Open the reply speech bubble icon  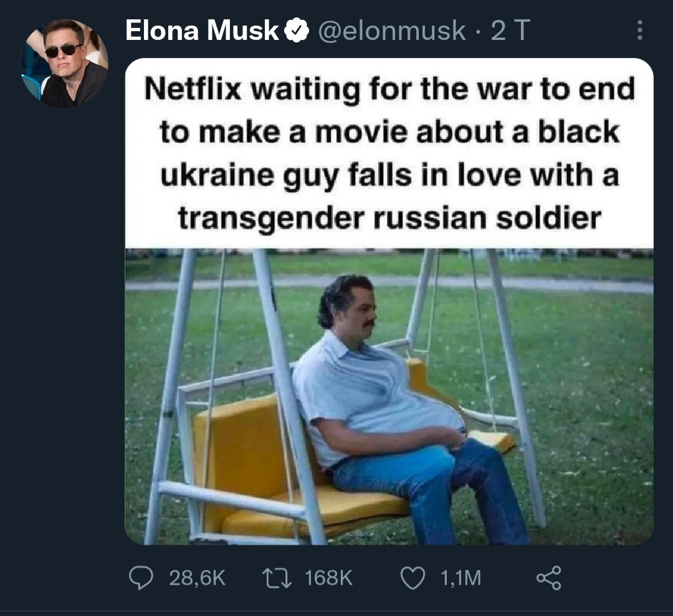141,578
